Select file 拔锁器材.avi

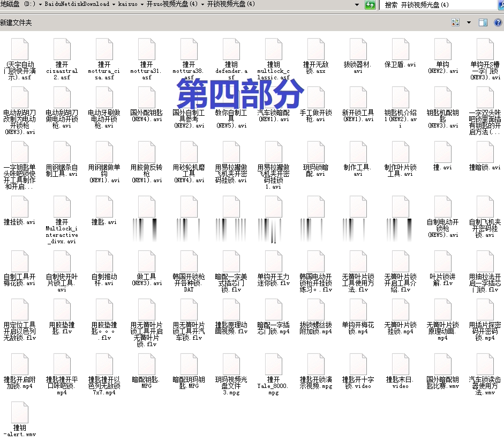pyautogui.click(x=358, y=56)
